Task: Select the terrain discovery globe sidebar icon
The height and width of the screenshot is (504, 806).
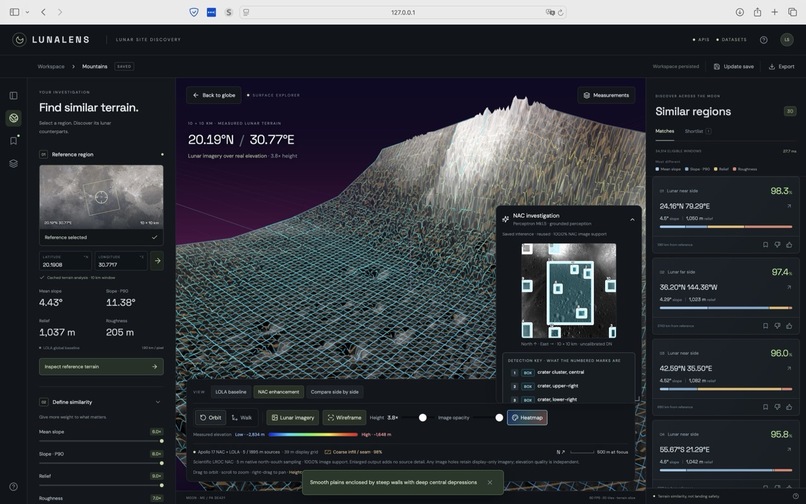Action: point(14,118)
